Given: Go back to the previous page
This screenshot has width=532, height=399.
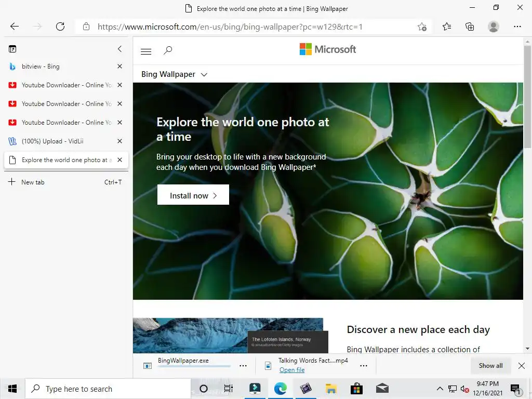Looking at the screenshot, I should (14, 26).
